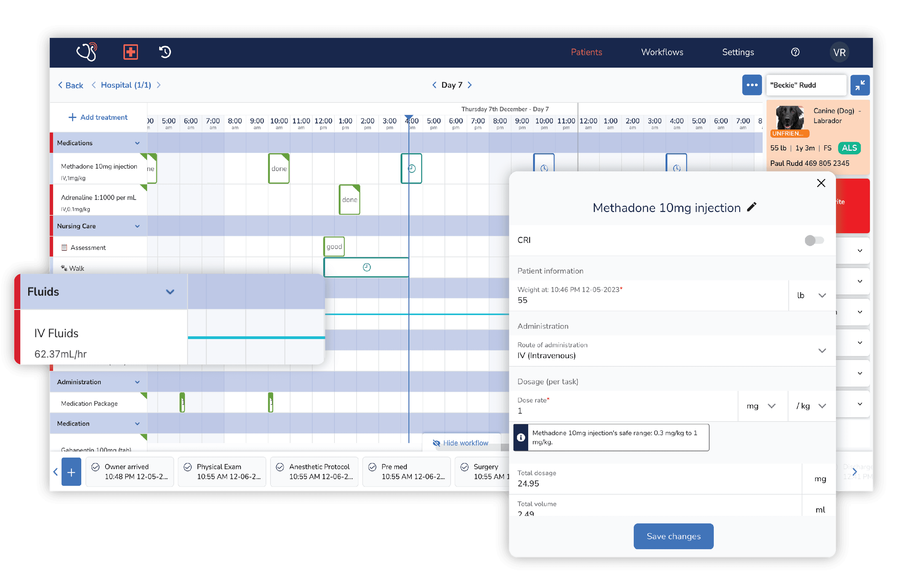Edit the Methadone title with the pencil icon
923x588 pixels.
click(752, 207)
